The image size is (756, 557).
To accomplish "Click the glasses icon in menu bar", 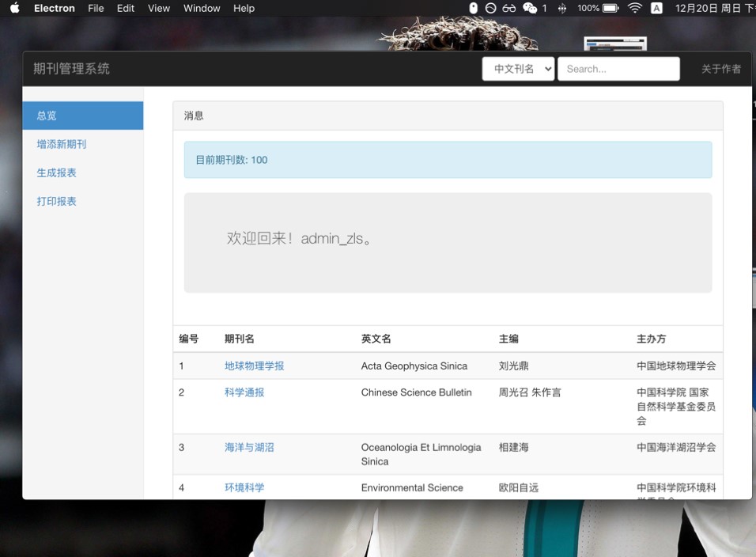I will click(508, 8).
